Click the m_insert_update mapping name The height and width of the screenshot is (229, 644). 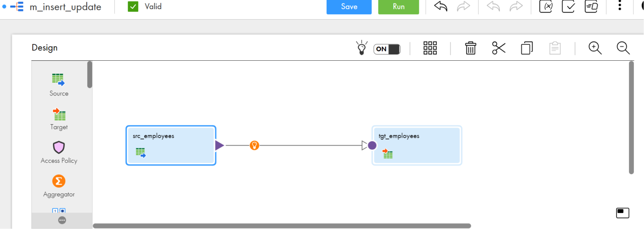pos(65,7)
